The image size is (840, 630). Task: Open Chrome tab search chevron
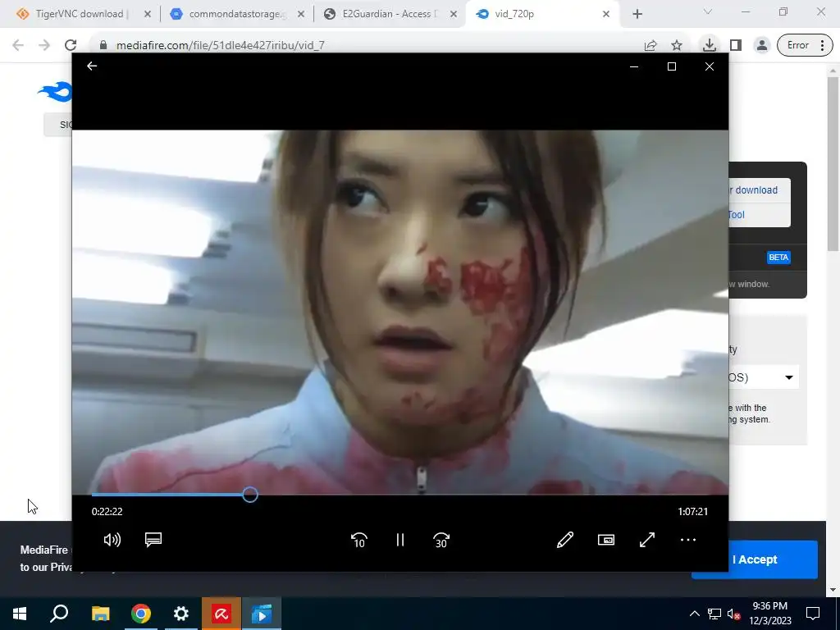tap(708, 11)
